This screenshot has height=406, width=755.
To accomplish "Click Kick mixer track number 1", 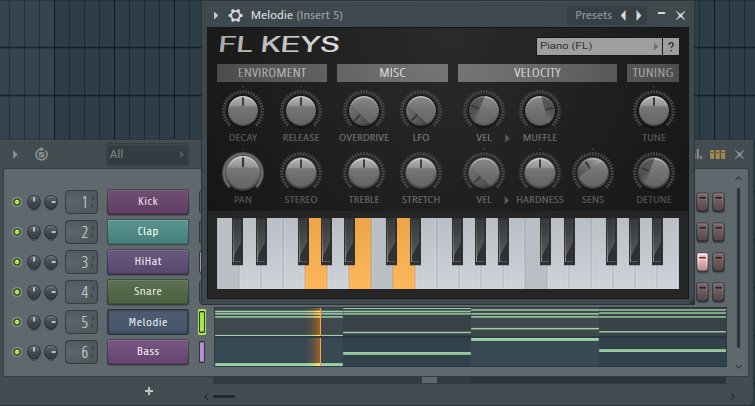I will (x=82, y=202).
